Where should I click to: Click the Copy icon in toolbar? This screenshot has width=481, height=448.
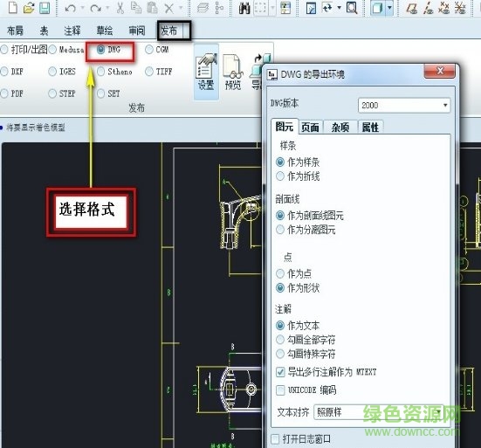click(x=136, y=8)
